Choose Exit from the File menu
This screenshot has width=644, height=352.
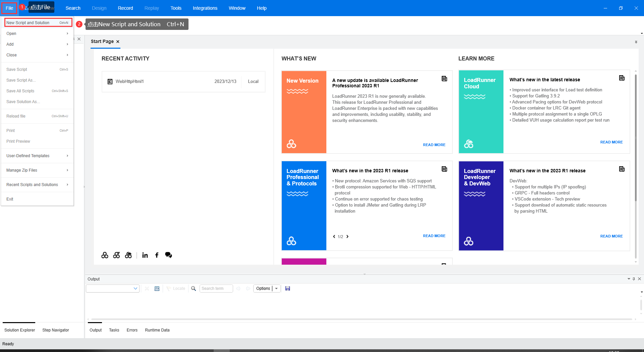click(37, 199)
